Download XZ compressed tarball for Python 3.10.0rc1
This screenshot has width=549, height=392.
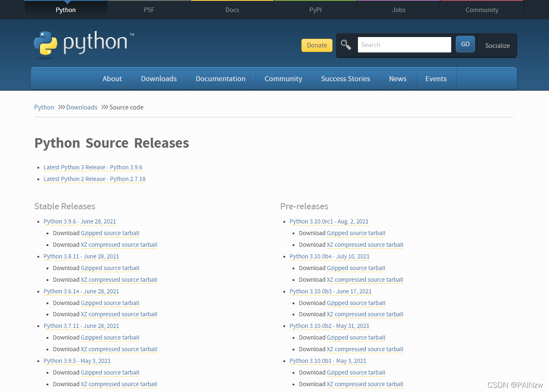(x=365, y=245)
